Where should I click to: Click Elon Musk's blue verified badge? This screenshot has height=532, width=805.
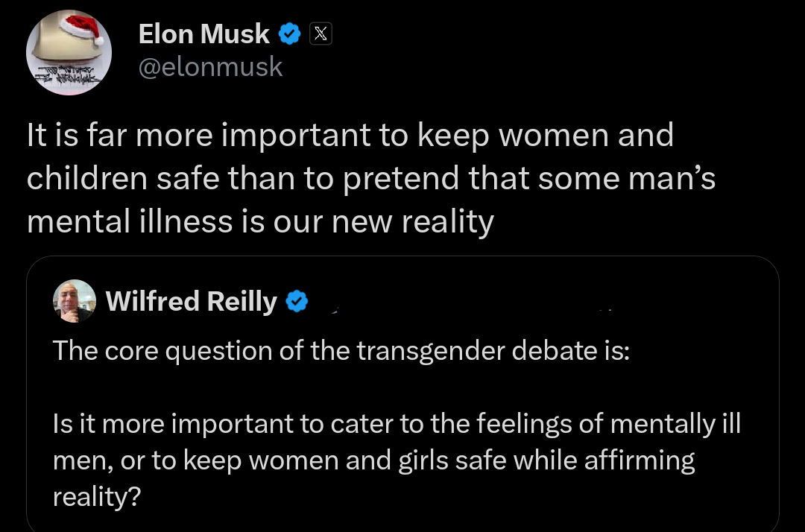point(290,34)
